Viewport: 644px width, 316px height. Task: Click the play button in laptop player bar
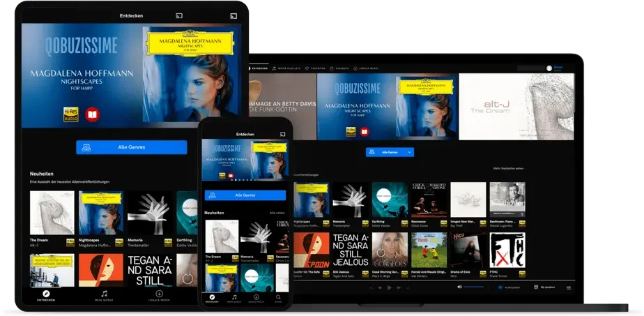(x=390, y=287)
